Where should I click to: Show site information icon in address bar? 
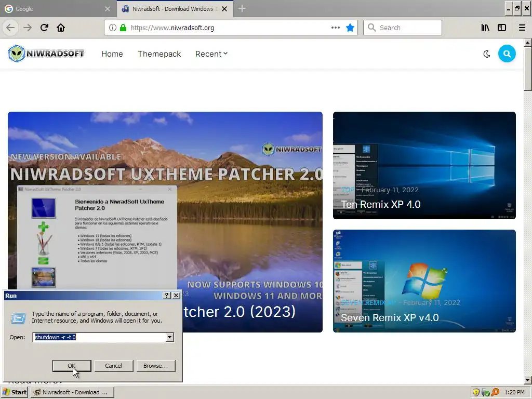tap(113, 28)
